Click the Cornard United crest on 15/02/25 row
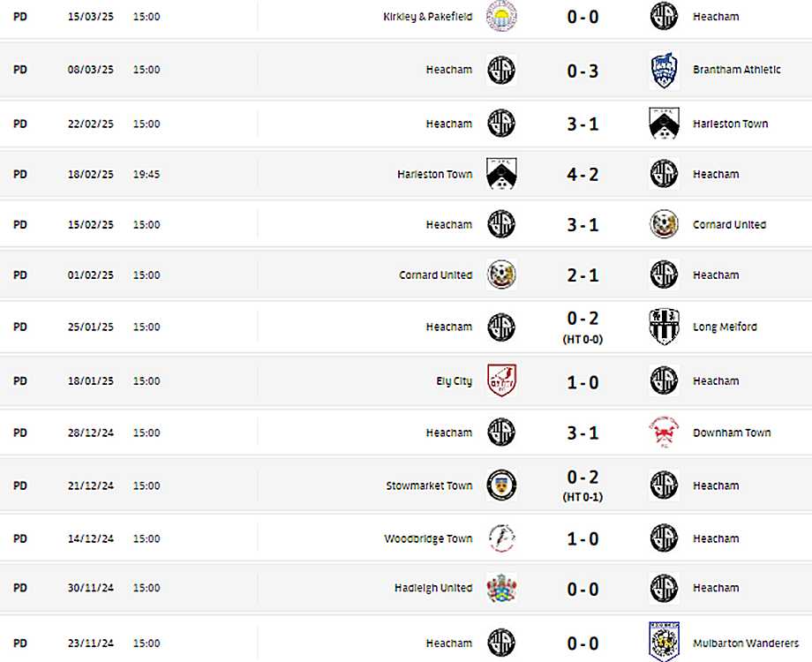The height and width of the screenshot is (662, 812). click(x=664, y=224)
